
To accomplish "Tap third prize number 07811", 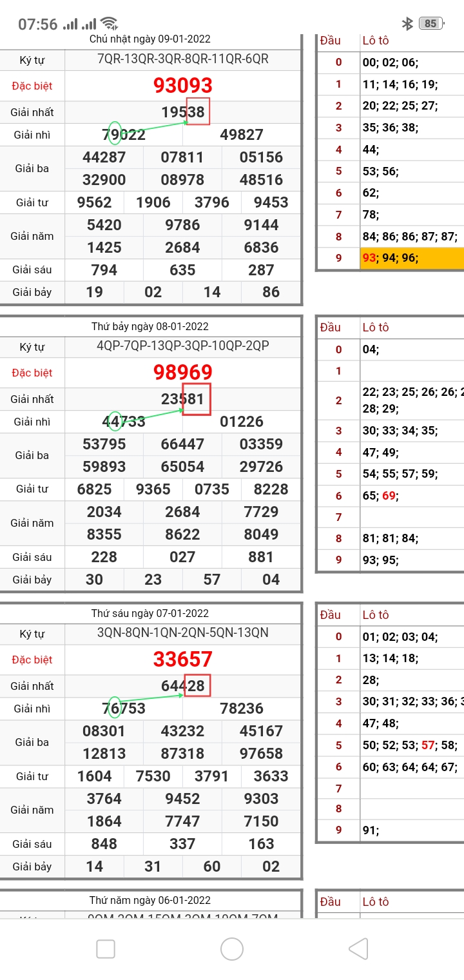I will (x=182, y=157).
